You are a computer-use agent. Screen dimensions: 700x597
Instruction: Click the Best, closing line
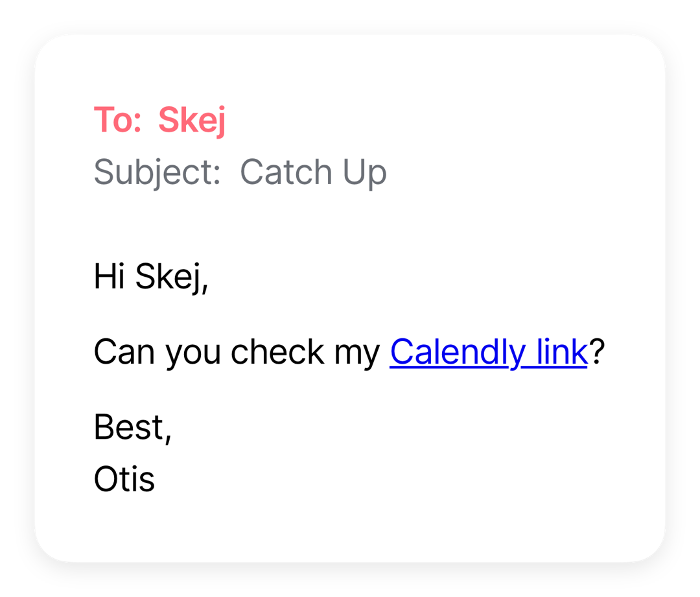pos(133,428)
